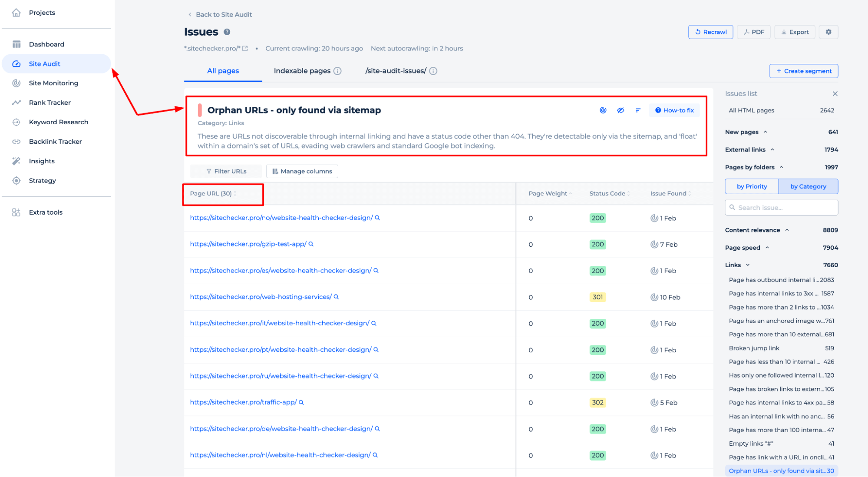Image resolution: width=868 pixels, height=477 pixels.
Task: Switch to the Indexable pages tab
Action: (x=302, y=71)
